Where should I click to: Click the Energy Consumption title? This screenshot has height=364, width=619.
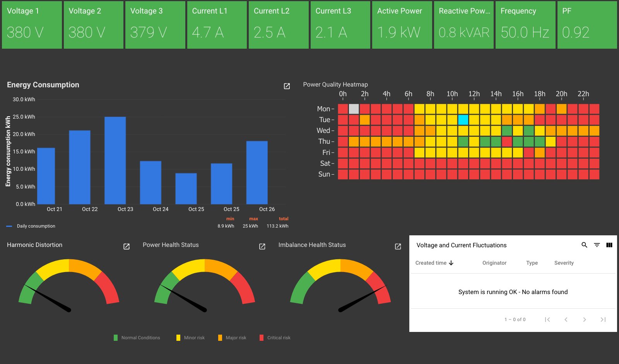[43, 85]
